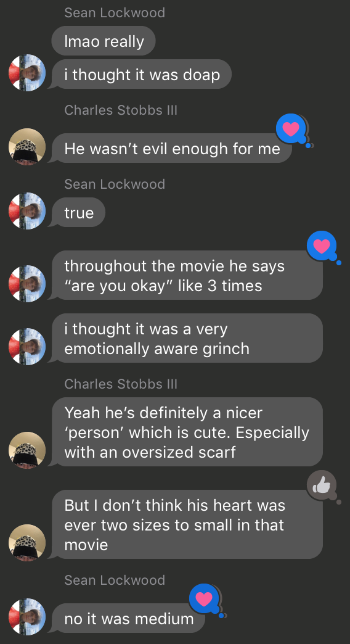This screenshot has height=644, width=350.
Task: Click the "Charles Stobbs III" name above "Yeah he's definitely"
Action: [121, 384]
